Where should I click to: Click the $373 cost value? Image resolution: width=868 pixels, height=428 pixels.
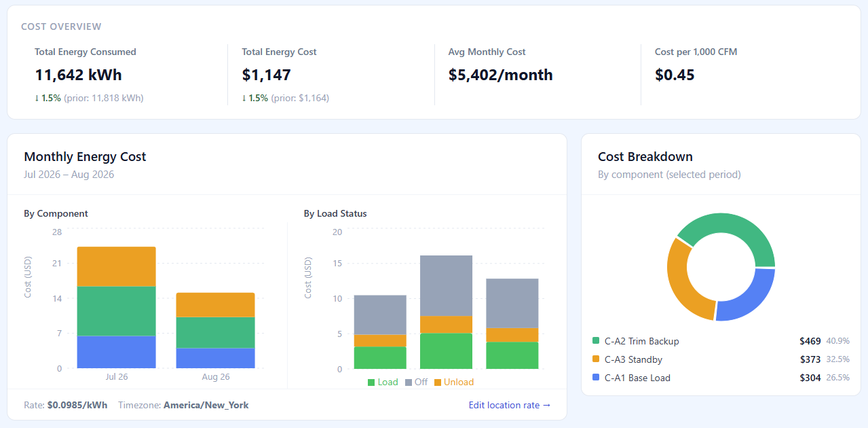click(810, 359)
